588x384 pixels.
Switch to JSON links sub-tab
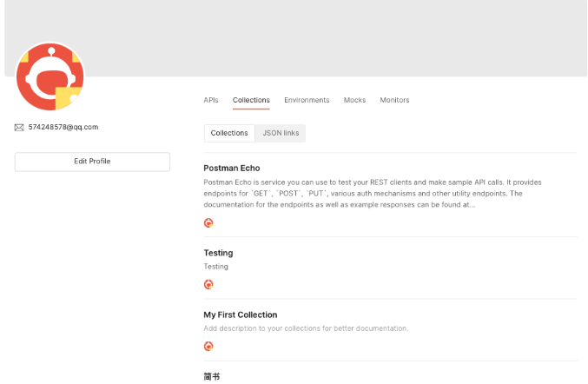281,133
